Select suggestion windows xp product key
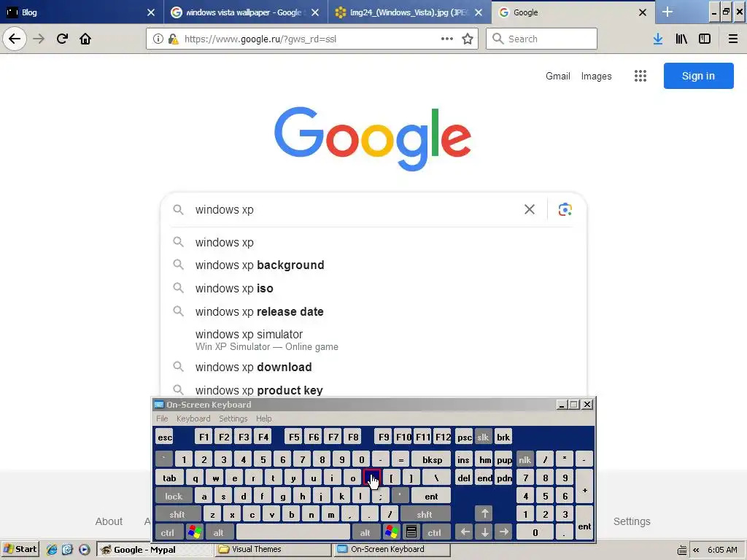 point(374,390)
